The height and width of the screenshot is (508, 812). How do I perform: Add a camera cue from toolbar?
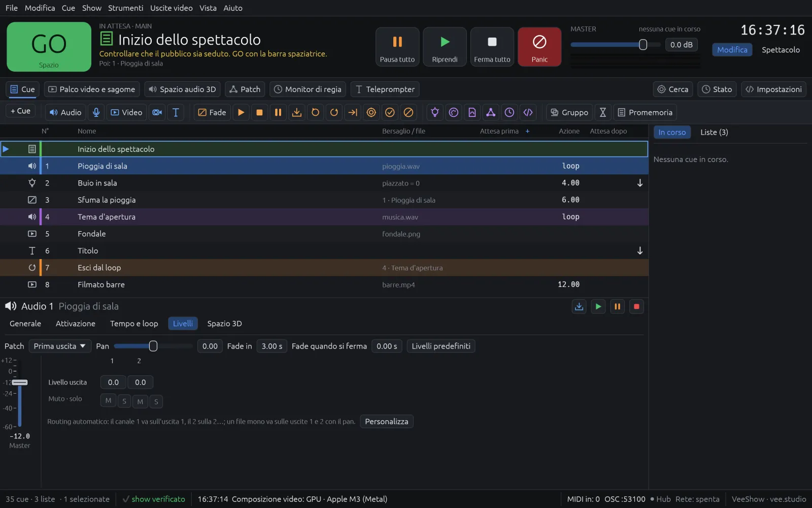(157, 112)
